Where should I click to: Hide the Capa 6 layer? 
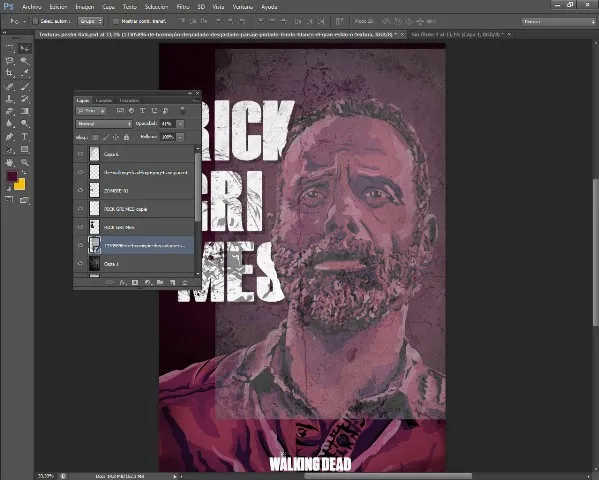pos(81,154)
